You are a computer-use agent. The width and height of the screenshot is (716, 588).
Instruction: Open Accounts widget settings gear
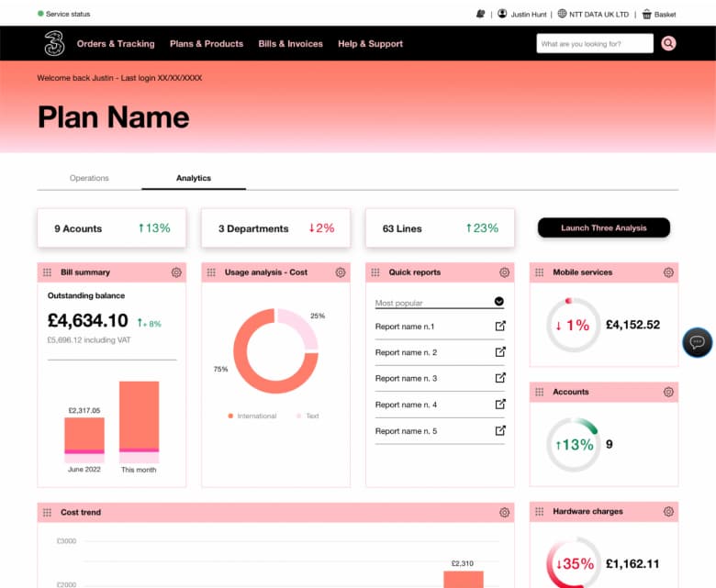[x=668, y=392]
